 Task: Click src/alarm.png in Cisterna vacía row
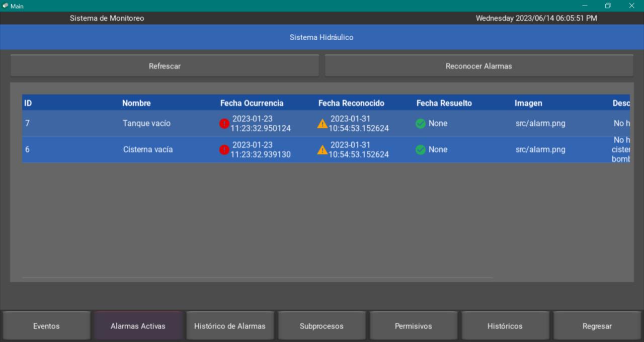point(540,149)
